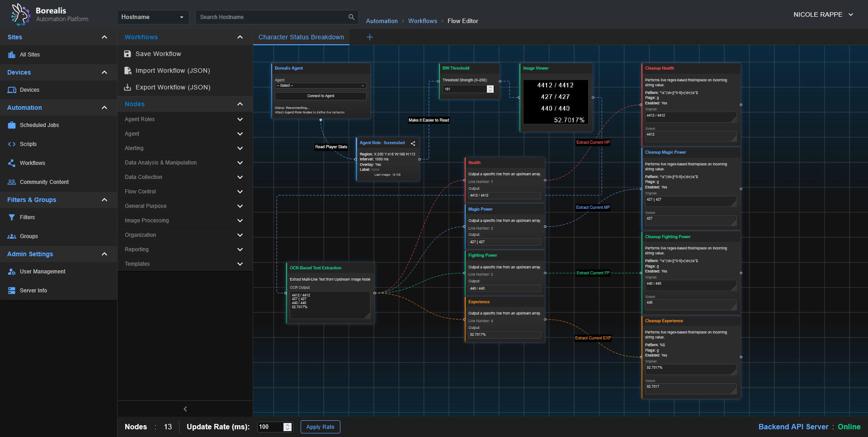Open the Hostname filter dropdown

point(153,17)
